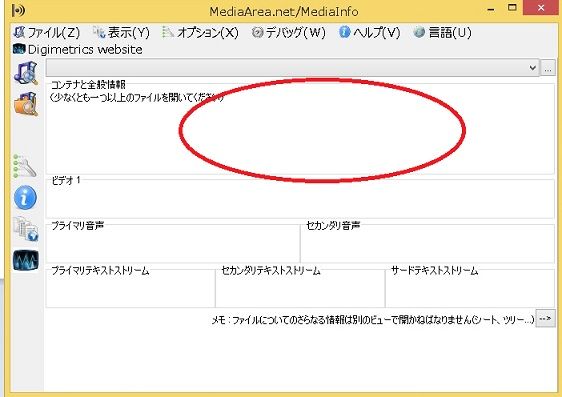Minimize the MediaInfo window
Viewport: 562px width, 397px height.
(x=491, y=9)
